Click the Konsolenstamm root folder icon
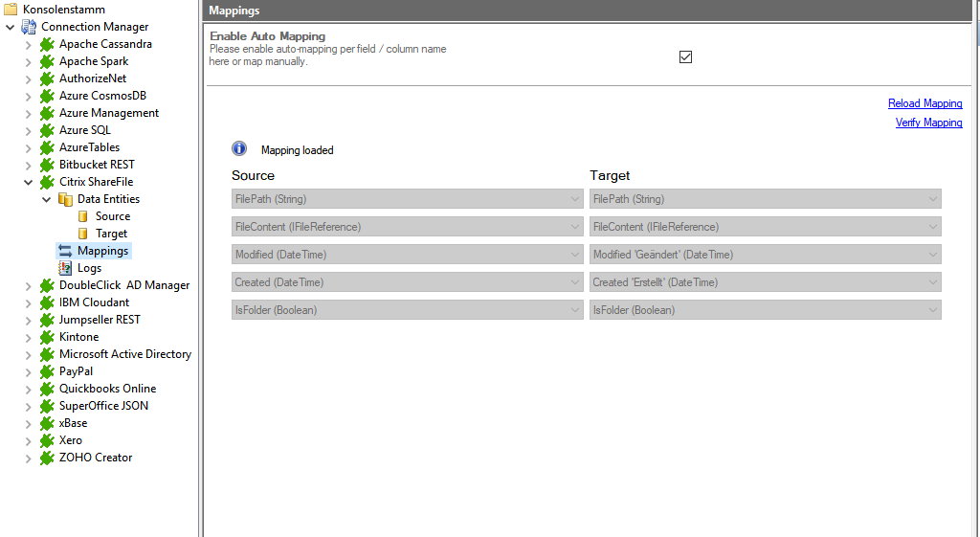The height and width of the screenshot is (537, 980). 11,10
